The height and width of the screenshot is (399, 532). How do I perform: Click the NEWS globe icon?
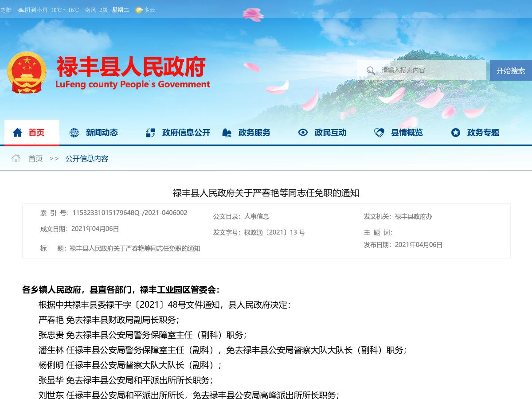tap(74, 133)
